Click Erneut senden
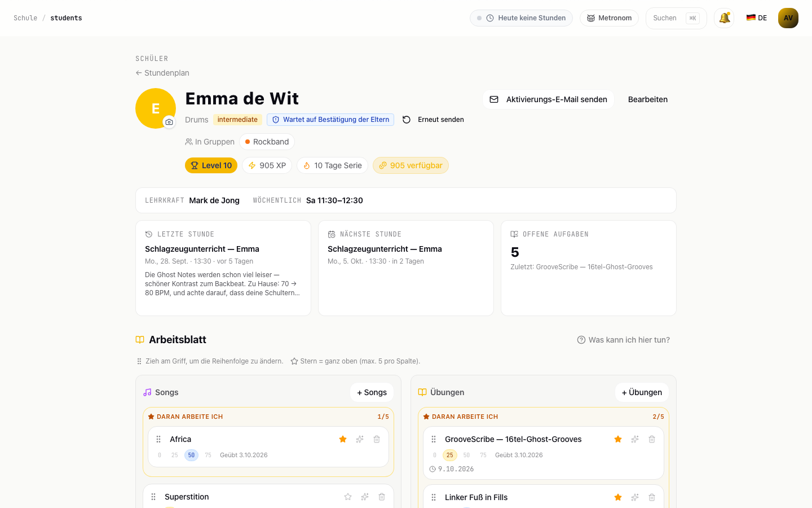This screenshot has width=812, height=508. [433, 120]
